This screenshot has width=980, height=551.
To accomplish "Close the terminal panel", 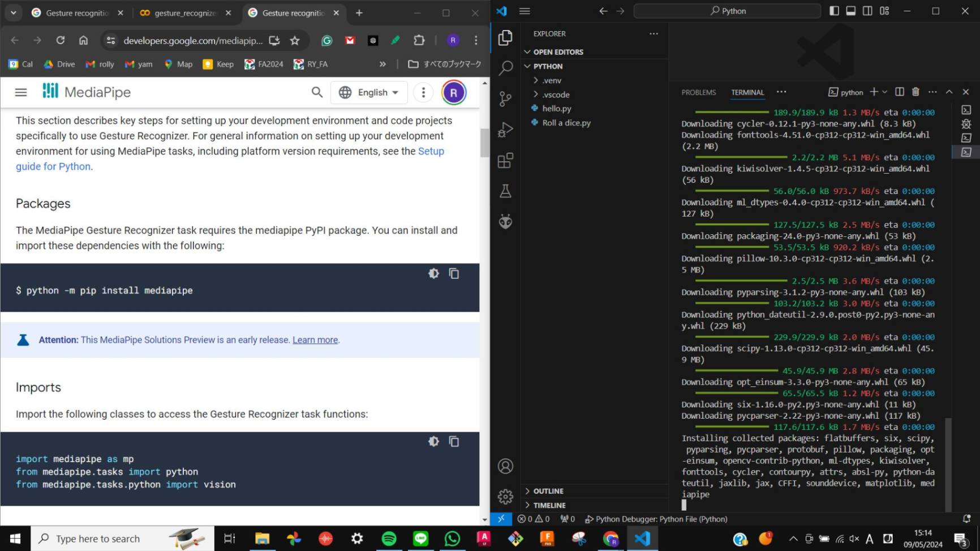I will (x=966, y=92).
